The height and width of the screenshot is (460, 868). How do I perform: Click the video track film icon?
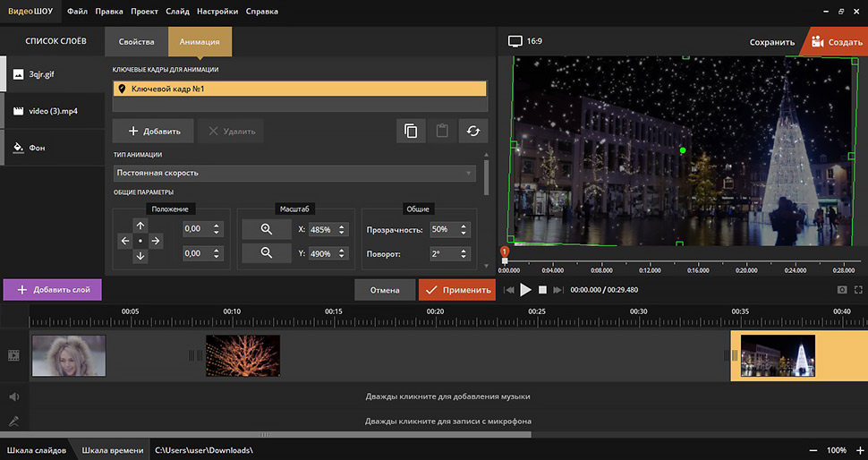click(13, 356)
